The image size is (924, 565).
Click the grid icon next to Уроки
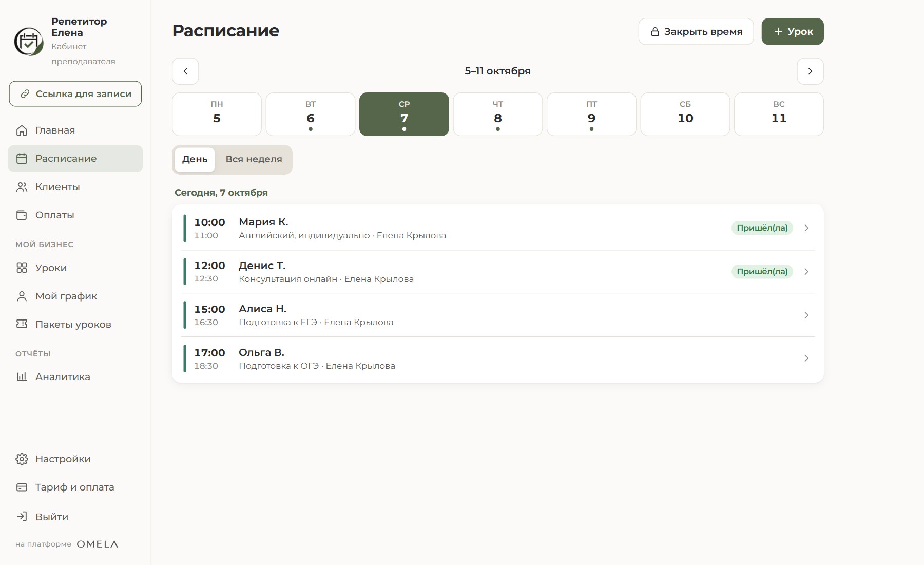22,268
